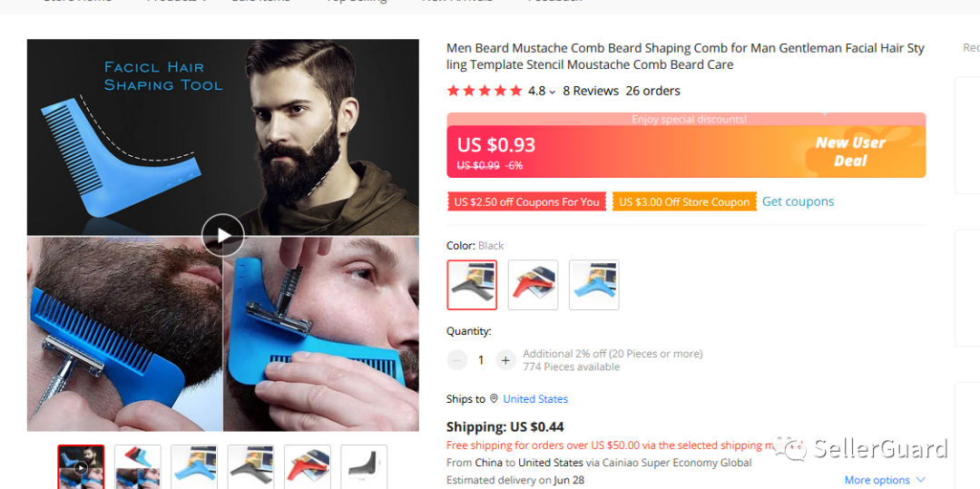Expand More options for shipping
980x489 pixels.
point(885,480)
